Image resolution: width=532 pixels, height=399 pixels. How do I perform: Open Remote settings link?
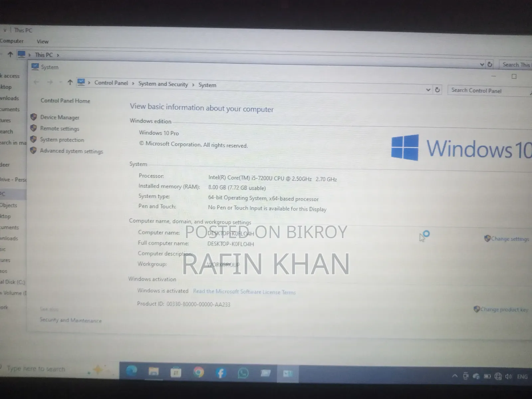pos(60,128)
